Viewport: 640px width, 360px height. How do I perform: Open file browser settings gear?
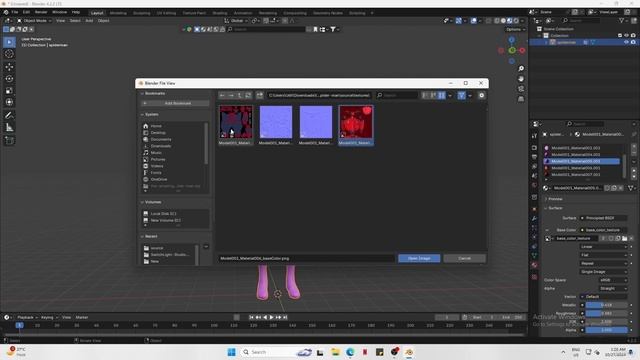482,95
